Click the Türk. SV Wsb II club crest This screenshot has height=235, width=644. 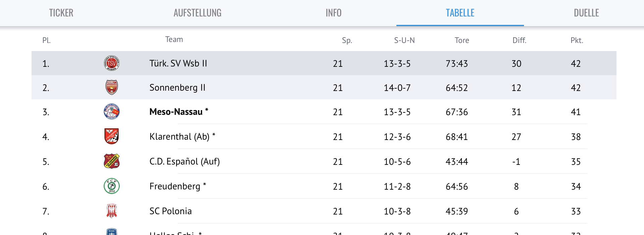pyautogui.click(x=112, y=63)
